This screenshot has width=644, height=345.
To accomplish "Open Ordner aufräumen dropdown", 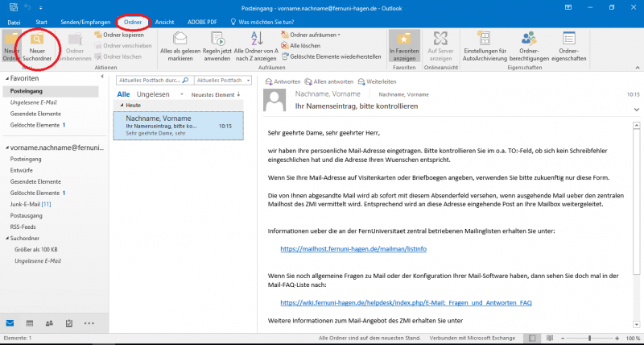I will [311, 35].
